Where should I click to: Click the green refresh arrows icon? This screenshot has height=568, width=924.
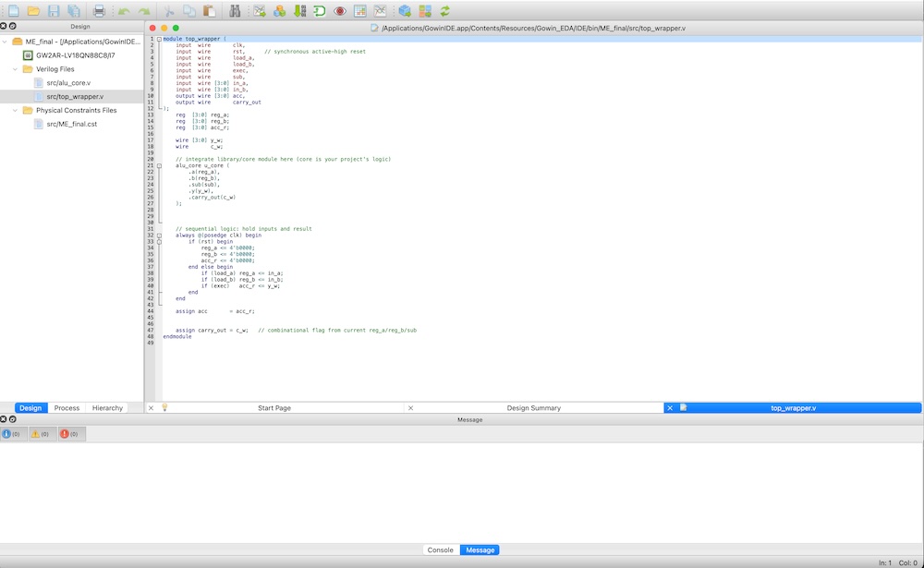445,11
